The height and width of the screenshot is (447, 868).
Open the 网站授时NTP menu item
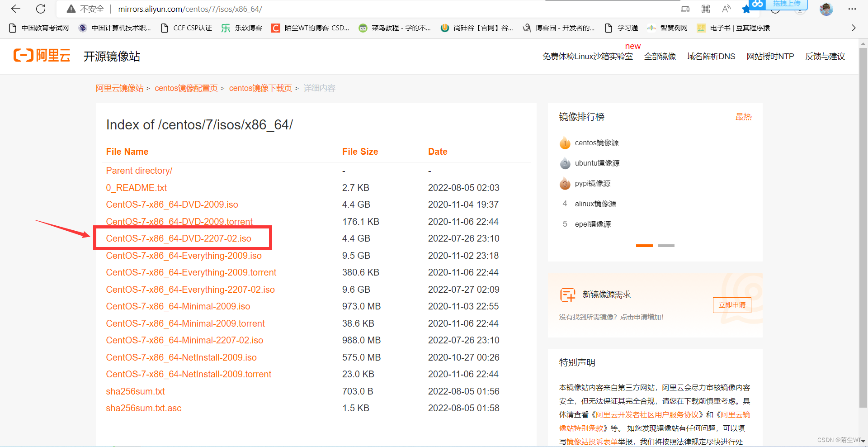770,57
